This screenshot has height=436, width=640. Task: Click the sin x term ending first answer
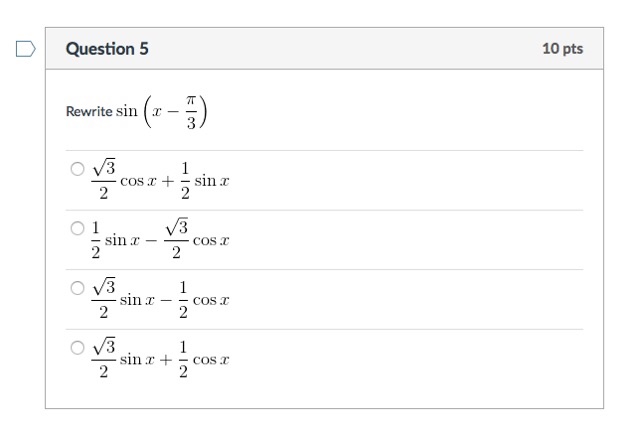[x=212, y=180]
